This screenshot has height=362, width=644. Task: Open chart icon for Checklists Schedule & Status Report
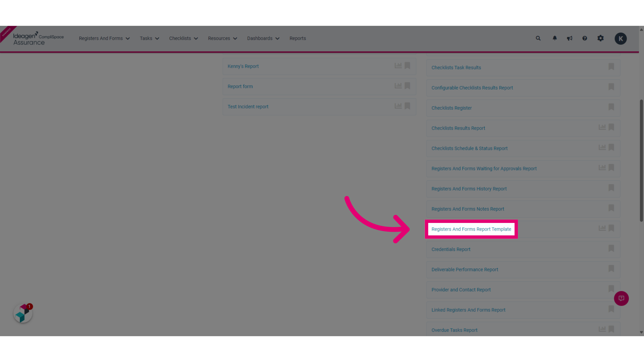coord(602,147)
